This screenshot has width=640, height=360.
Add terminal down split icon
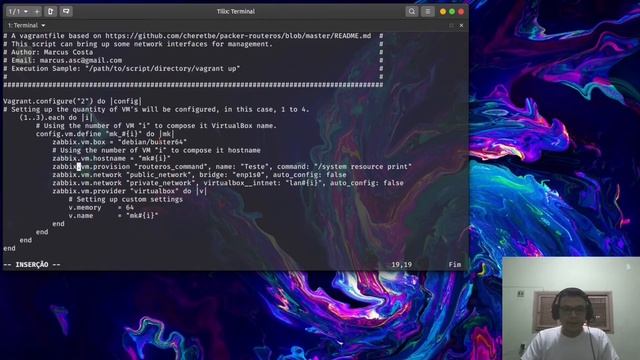click(66, 11)
